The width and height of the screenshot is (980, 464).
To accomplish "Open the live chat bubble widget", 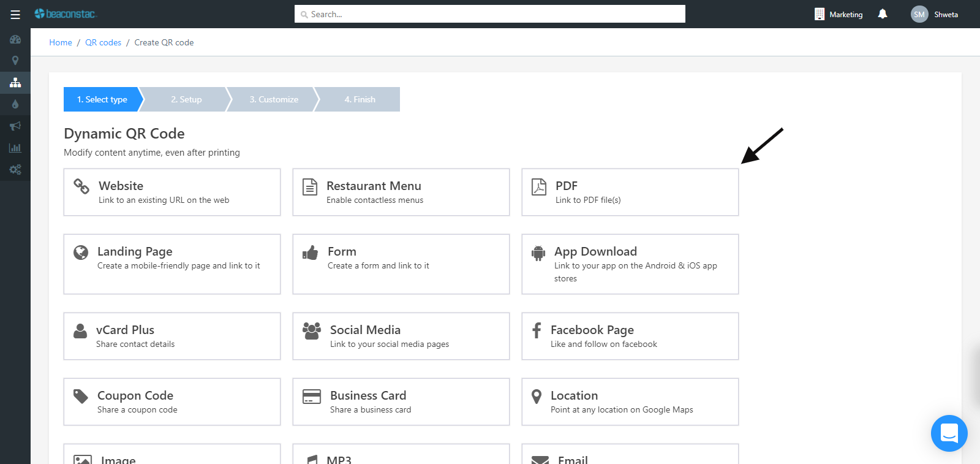I will point(949,433).
